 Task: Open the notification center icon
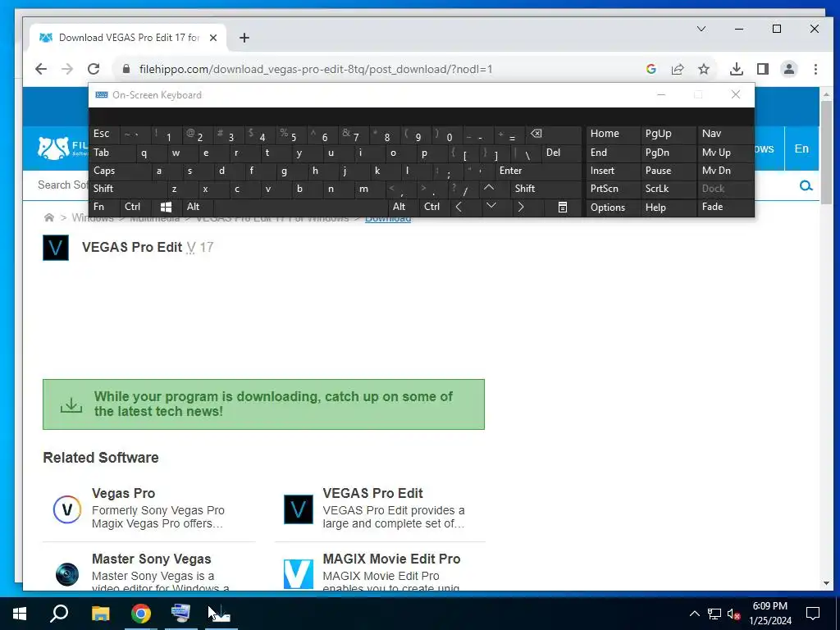[x=813, y=614]
